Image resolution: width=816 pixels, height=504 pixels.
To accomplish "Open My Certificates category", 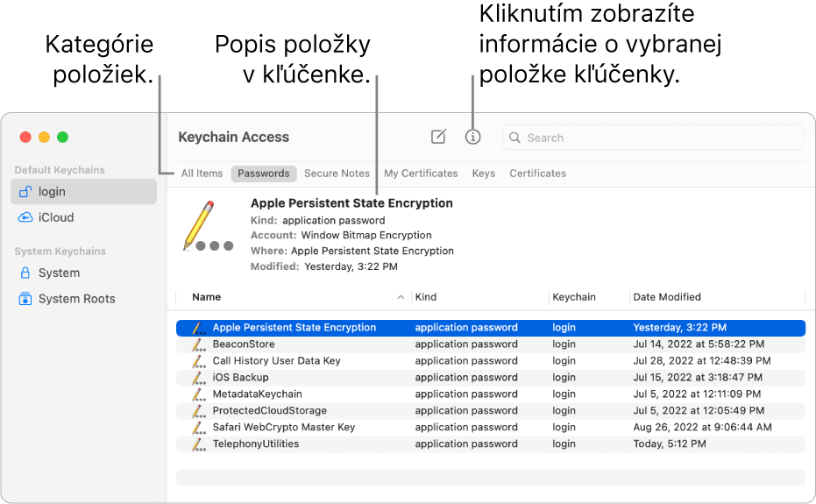I will (x=421, y=174).
